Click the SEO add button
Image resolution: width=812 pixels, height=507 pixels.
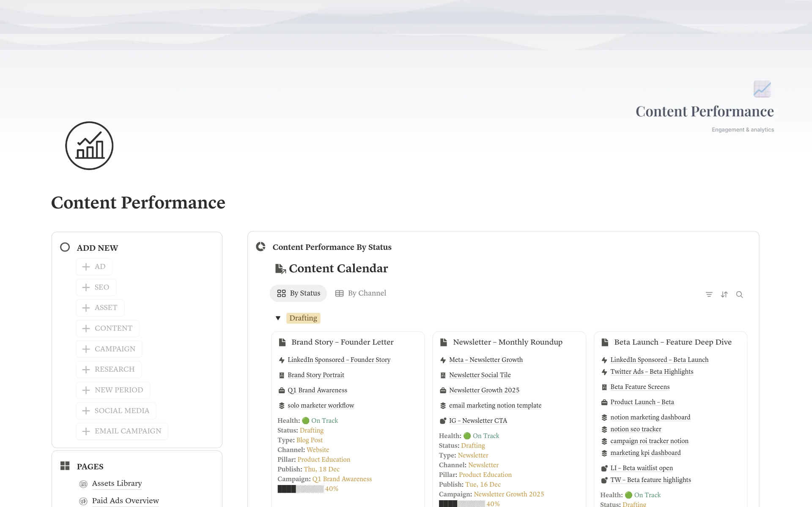click(96, 288)
